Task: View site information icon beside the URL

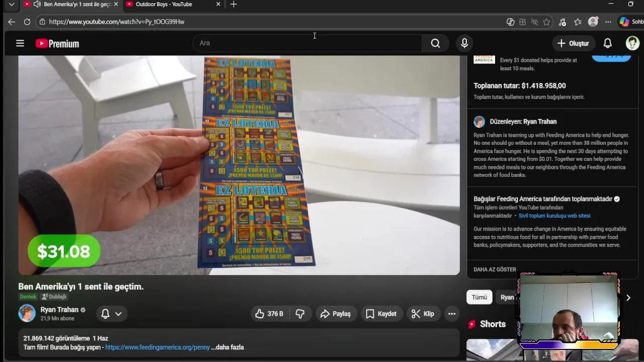Action: tap(42, 22)
